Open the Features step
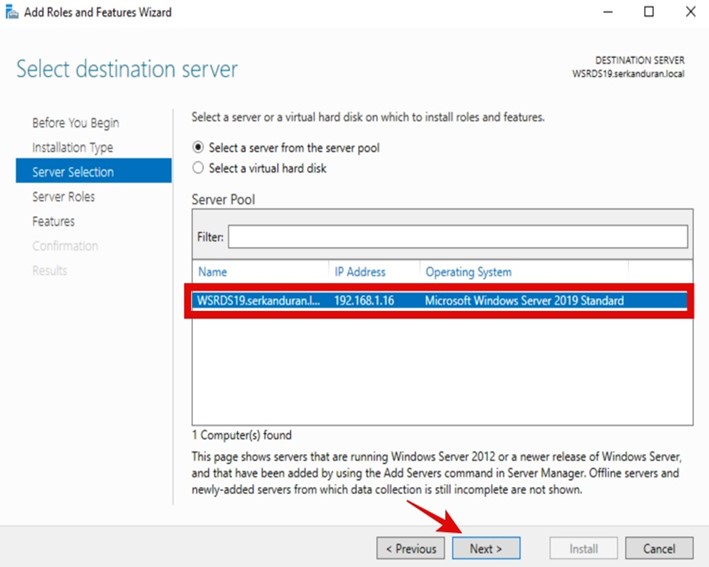This screenshot has width=709, height=567. (53, 221)
